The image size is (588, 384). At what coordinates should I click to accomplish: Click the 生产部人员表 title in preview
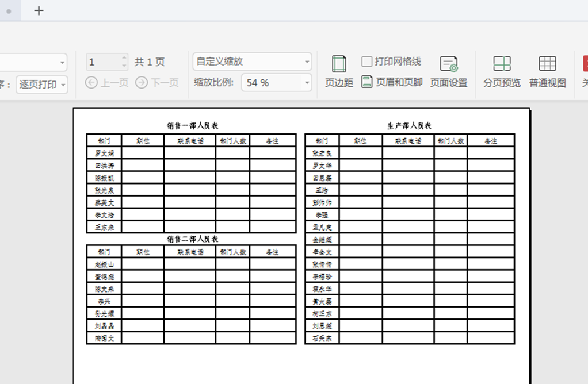tap(409, 125)
